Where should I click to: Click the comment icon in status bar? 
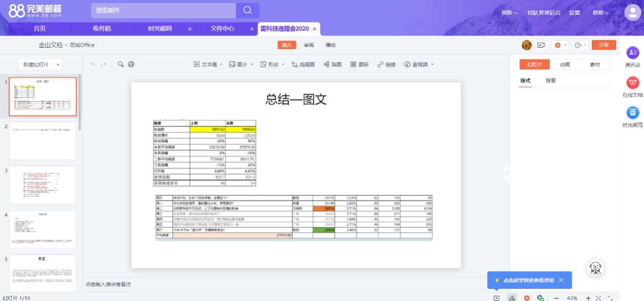coord(496,298)
